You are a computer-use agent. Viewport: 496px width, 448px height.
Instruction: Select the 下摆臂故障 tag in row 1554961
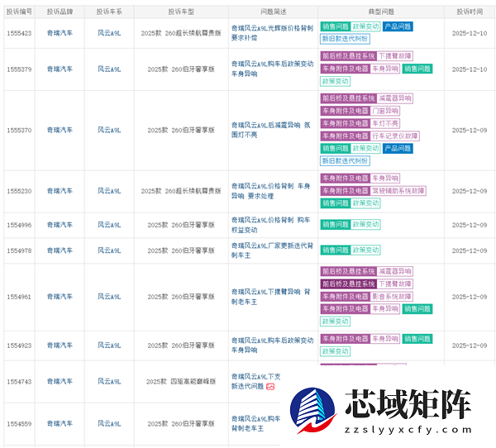pyautogui.click(x=395, y=284)
